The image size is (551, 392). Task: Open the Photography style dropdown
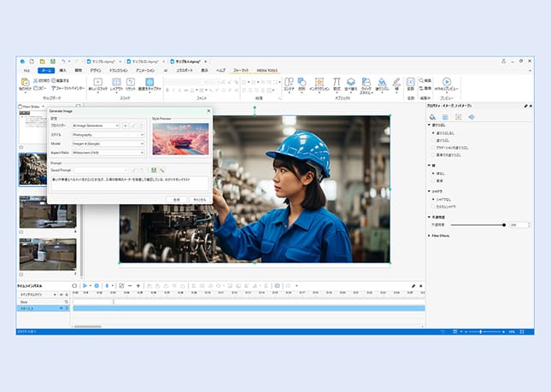pos(108,135)
